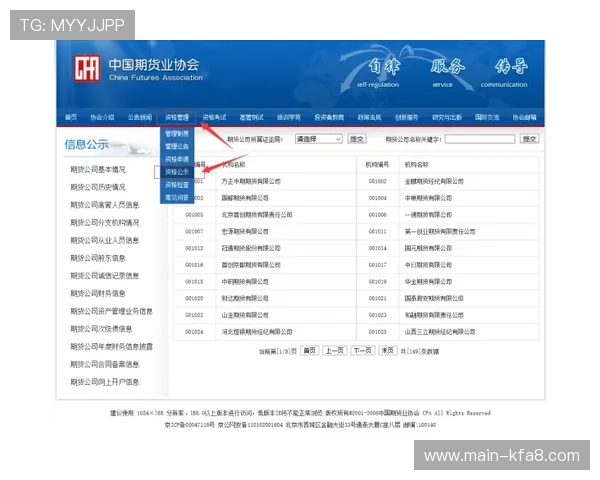
Task: Click company 方正中期期货有限公司 in the table
Action: (x=251, y=181)
